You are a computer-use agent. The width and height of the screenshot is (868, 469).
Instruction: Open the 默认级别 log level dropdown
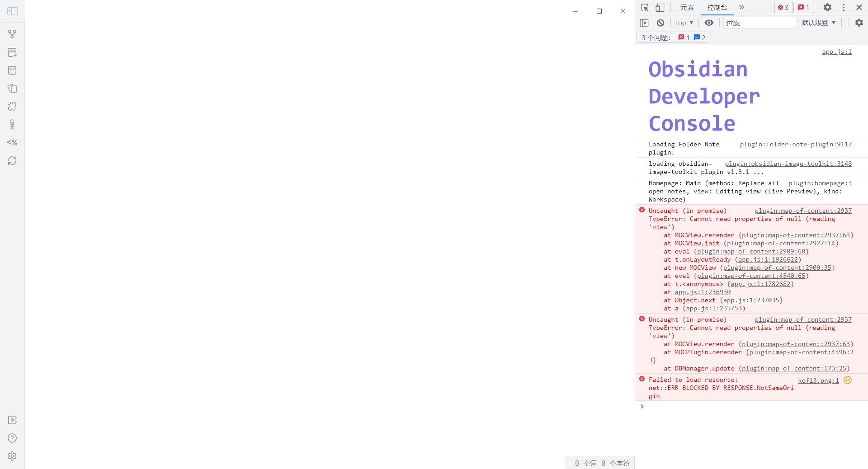[x=817, y=23]
